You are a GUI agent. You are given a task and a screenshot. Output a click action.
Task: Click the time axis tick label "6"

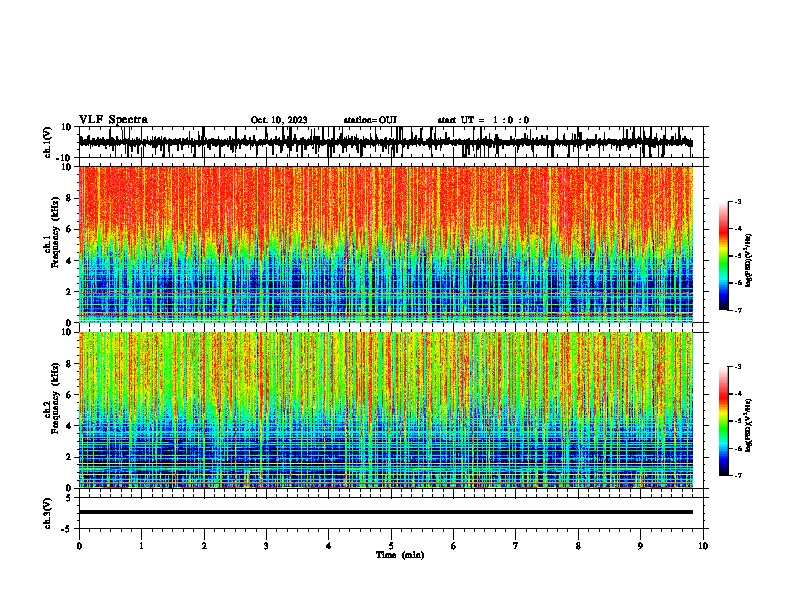coord(454,546)
